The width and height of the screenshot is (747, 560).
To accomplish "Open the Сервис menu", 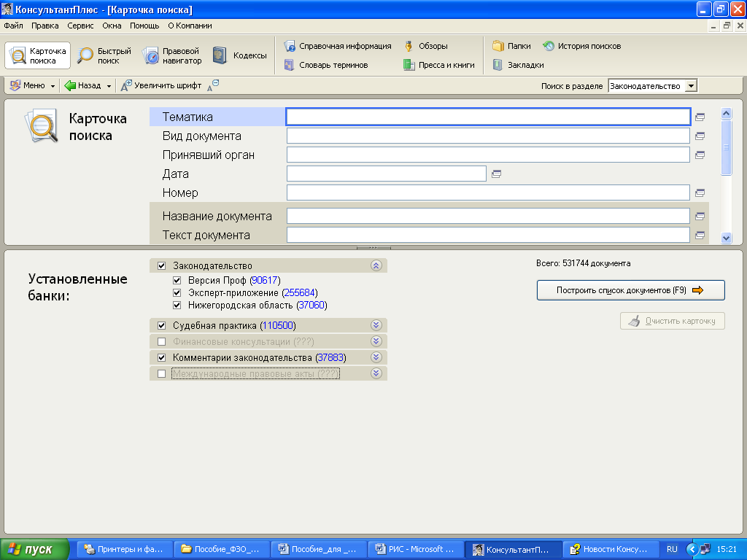I will click(x=80, y=26).
